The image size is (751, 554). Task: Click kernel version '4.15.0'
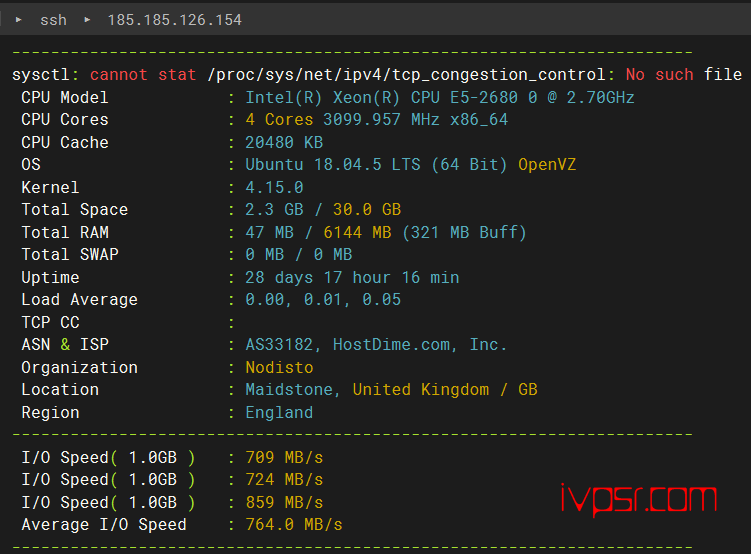274,188
